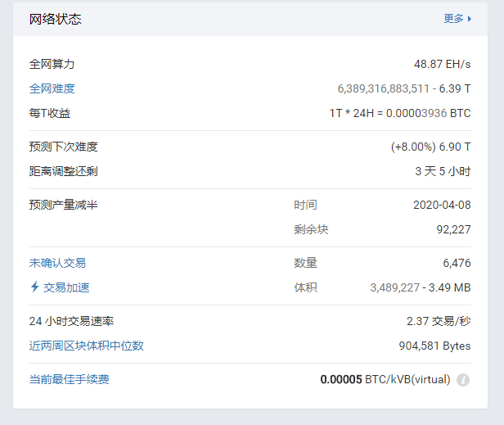Click the lightning bolt icon by 交易加速
504x425 pixels.
tap(34, 287)
